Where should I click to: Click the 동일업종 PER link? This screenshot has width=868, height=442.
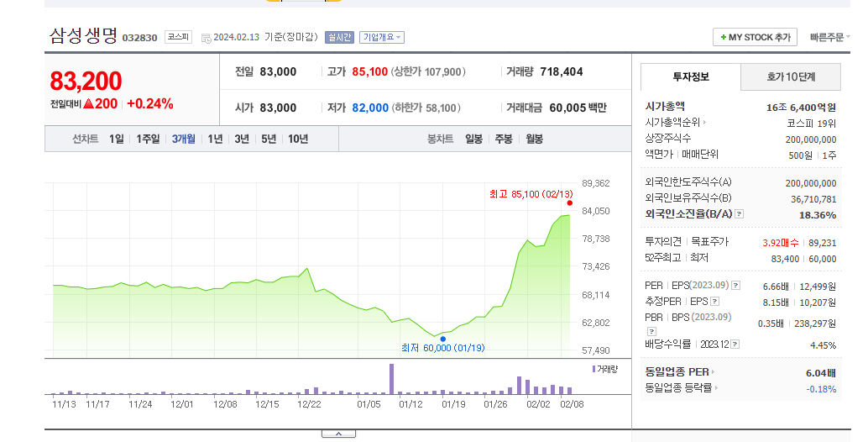[677, 372]
